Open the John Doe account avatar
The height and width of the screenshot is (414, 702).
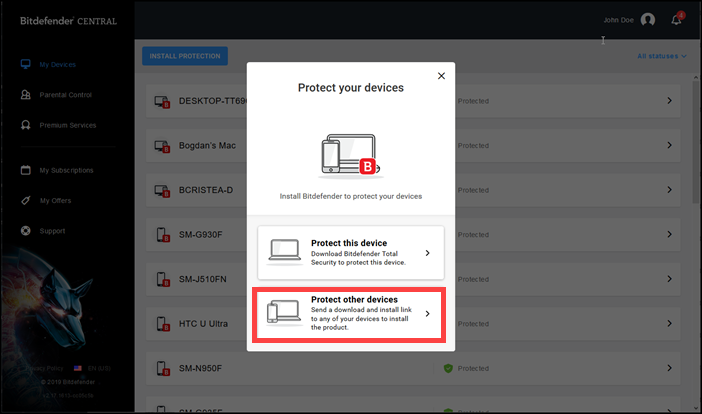(x=647, y=20)
